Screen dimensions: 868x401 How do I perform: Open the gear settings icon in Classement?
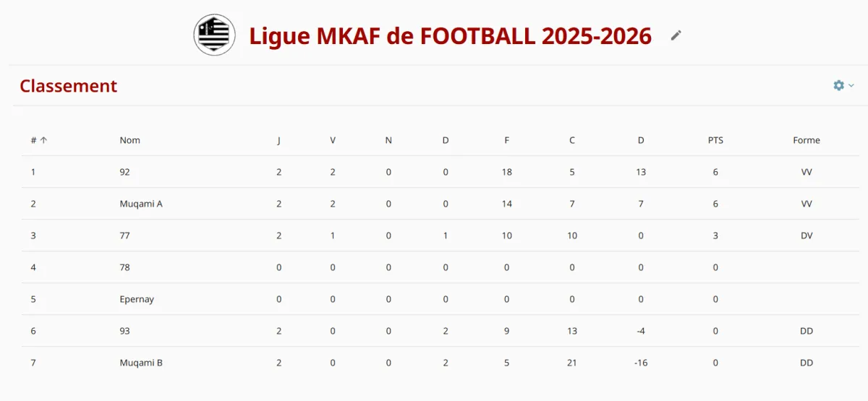click(838, 85)
